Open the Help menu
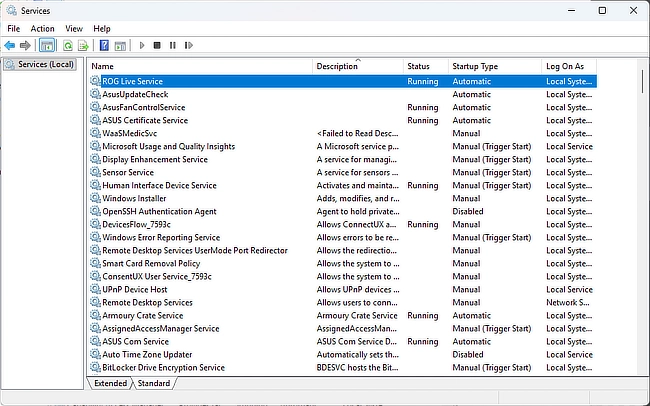 click(102, 29)
